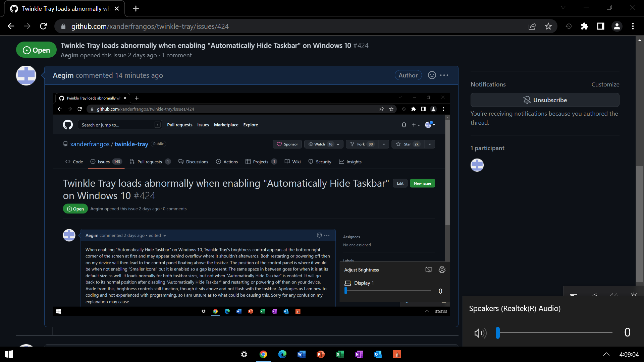Show hidden tray icons via the chevron

pyautogui.click(x=606, y=354)
